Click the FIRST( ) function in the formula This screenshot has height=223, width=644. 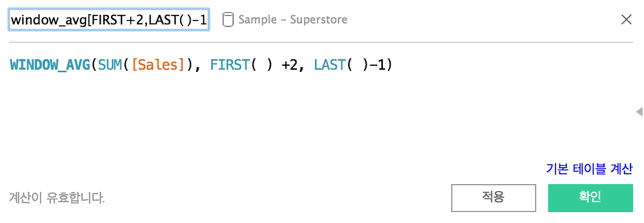(x=242, y=65)
